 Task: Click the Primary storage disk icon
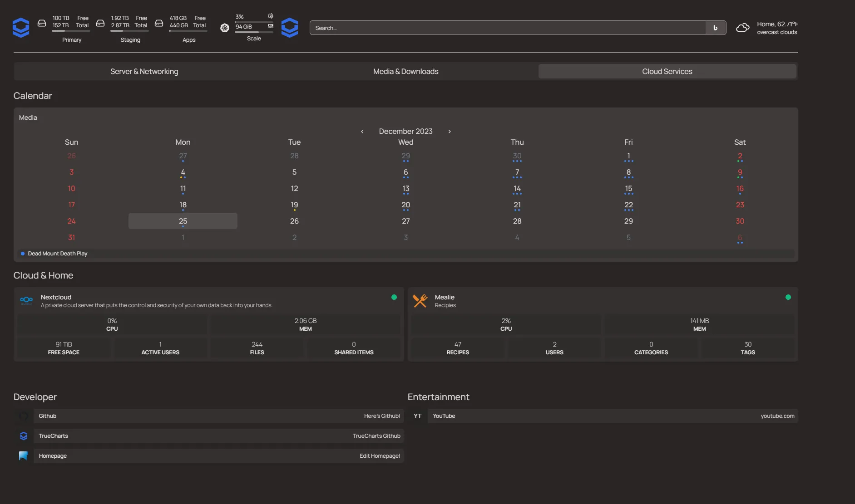[42, 23]
